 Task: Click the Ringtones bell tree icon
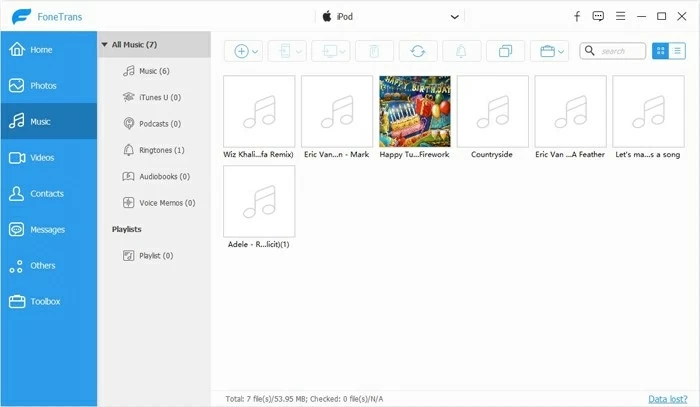(129, 150)
